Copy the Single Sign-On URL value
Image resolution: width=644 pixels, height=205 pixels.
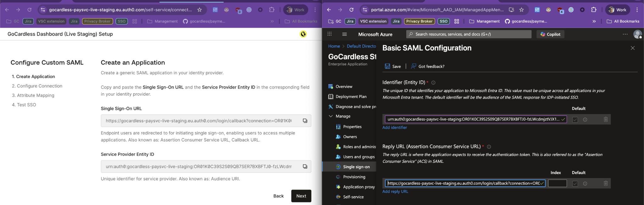(305, 121)
